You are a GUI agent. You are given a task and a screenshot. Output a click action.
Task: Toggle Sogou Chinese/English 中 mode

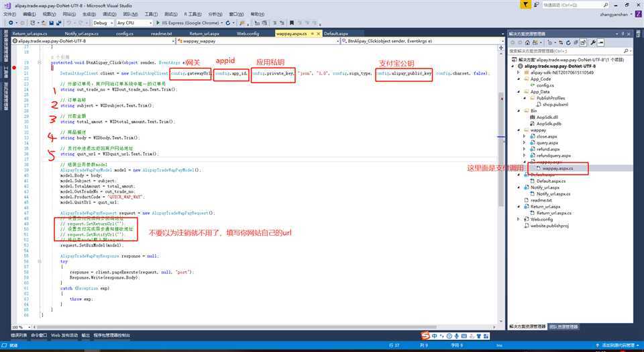[434, 336]
